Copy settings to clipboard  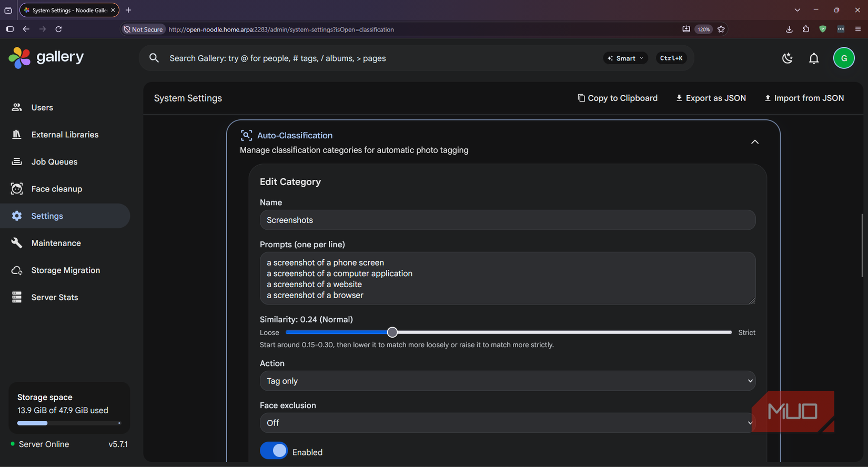click(x=618, y=98)
